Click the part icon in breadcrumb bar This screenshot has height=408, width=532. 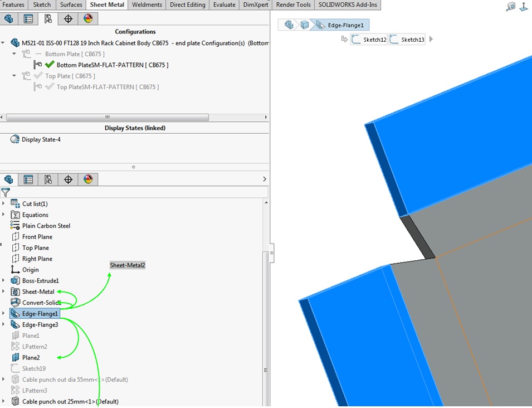point(289,25)
